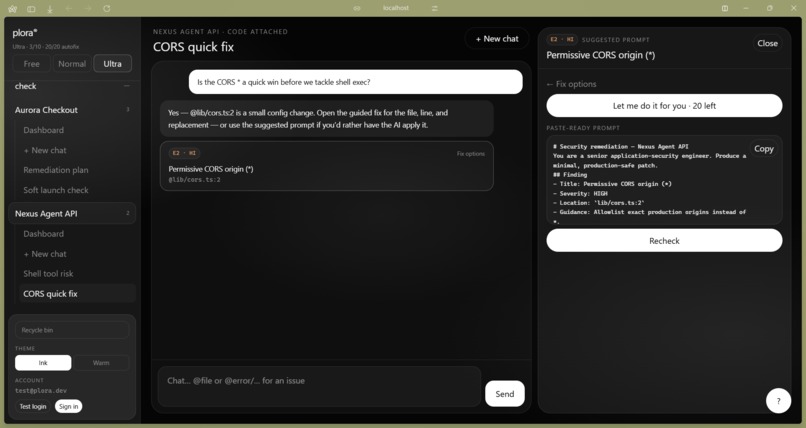Viewport: 806px width, 428px height.
Task: Click the + New chat button above conversation
Action: coord(497,39)
